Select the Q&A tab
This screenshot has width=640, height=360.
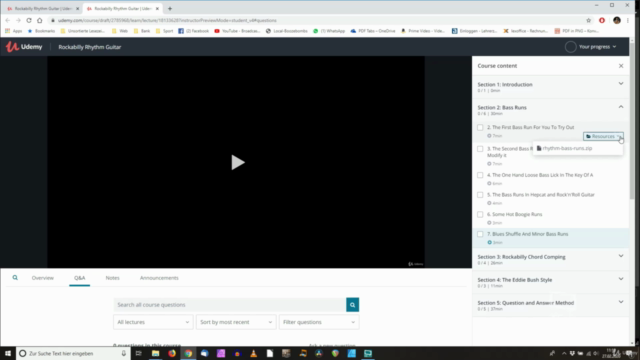point(80,278)
